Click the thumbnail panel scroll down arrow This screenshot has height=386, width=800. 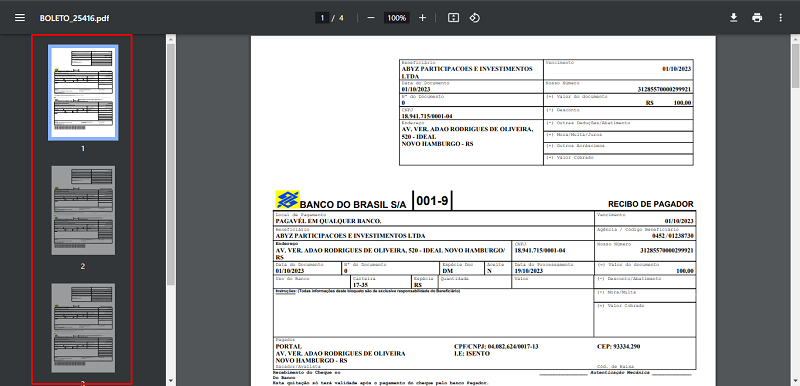(x=171, y=381)
